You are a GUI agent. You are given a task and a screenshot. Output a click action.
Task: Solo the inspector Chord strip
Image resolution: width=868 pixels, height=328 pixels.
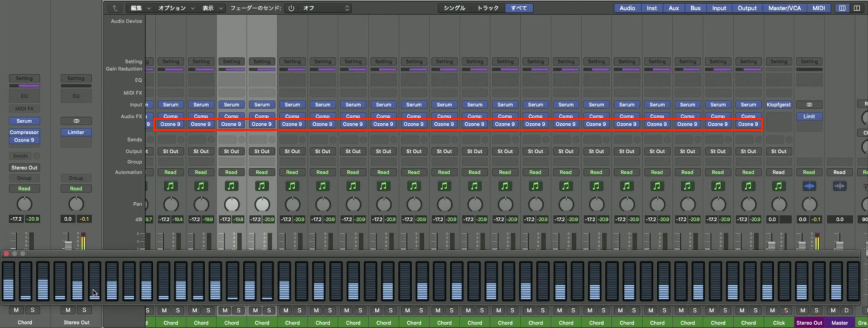click(33, 310)
